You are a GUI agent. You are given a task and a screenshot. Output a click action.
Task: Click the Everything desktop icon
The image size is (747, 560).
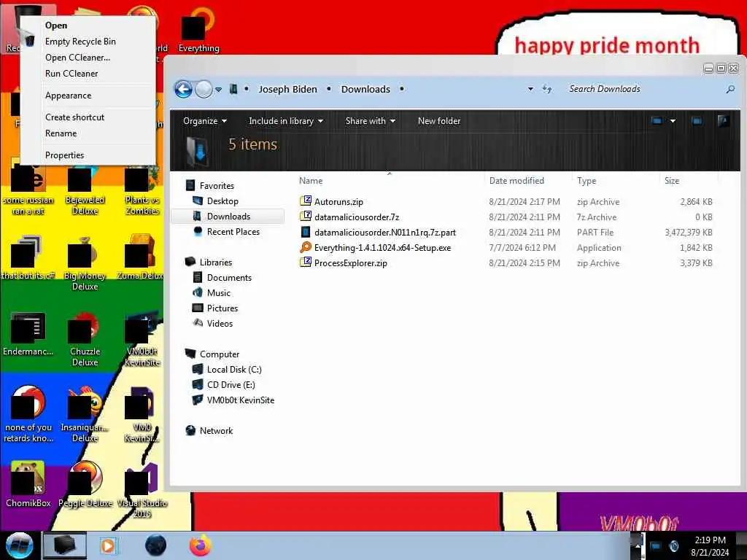198,29
